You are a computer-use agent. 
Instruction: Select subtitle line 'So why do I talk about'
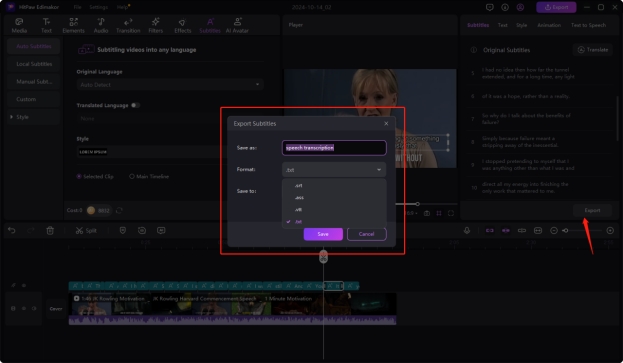coord(526,119)
